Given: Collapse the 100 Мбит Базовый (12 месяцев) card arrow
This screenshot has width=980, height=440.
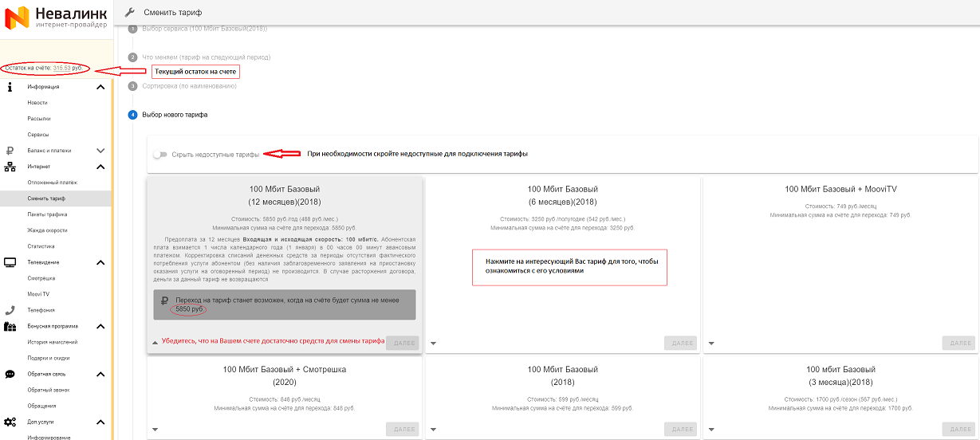Looking at the screenshot, I should (x=155, y=343).
